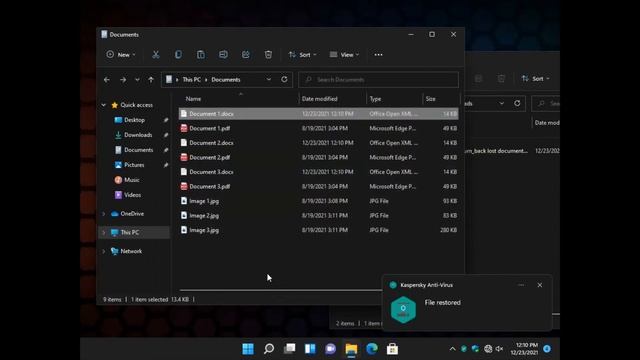The image size is (640, 360).
Task: Refresh the Documents folder view
Action: click(284, 79)
